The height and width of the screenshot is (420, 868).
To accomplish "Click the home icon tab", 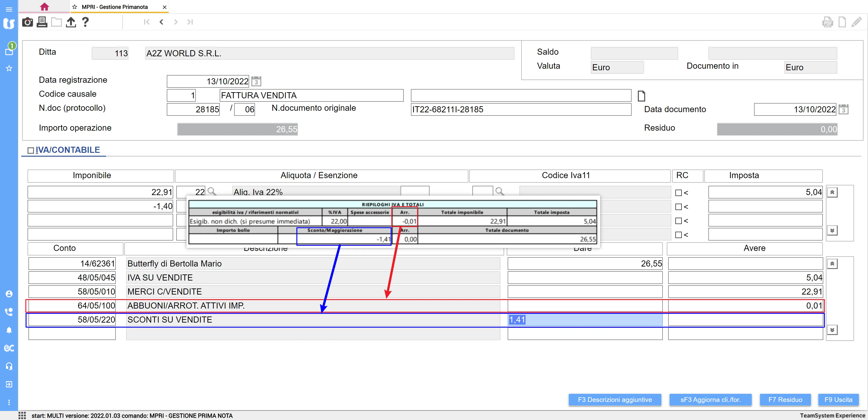I will (44, 7).
